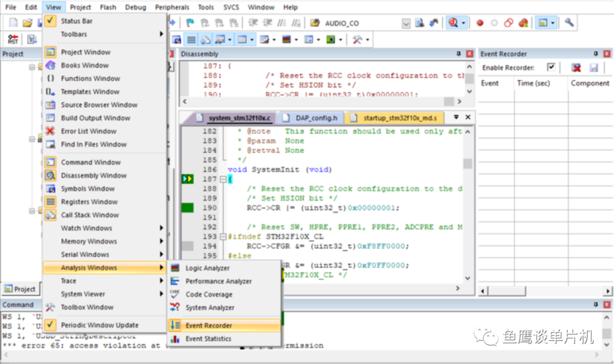Click the Component column header
This screenshot has height=364, width=614.
pyautogui.click(x=590, y=83)
